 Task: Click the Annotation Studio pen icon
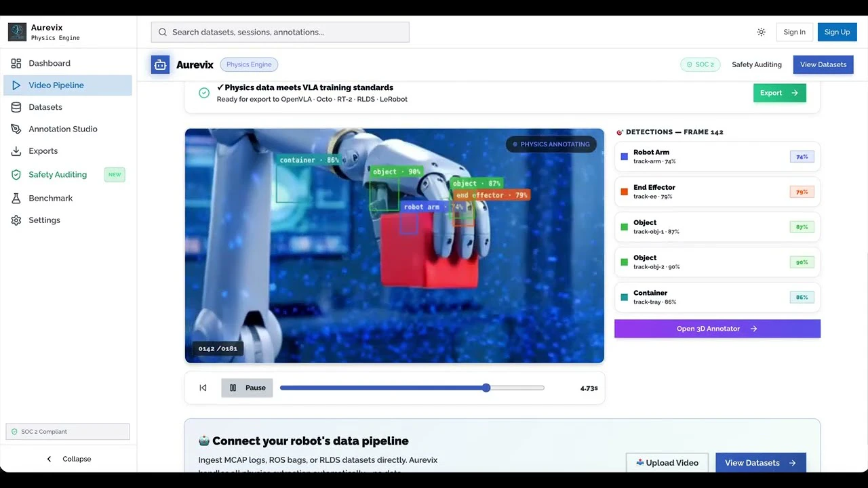(16, 129)
